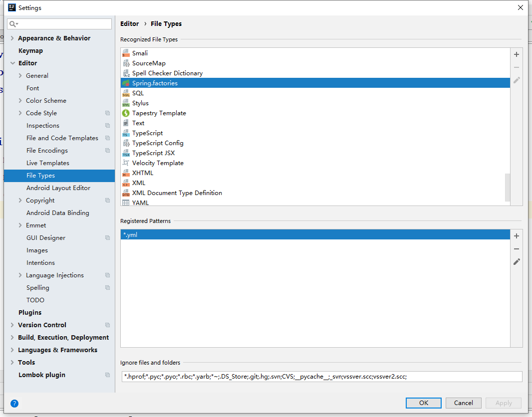Click the project-level icon beside Lombok plugin
Screen dimensions: 532x417
[108, 375]
